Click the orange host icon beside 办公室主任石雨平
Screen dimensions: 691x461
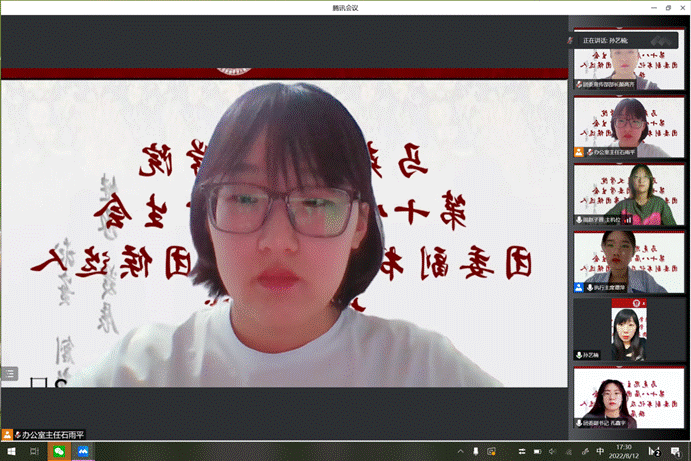7,435
